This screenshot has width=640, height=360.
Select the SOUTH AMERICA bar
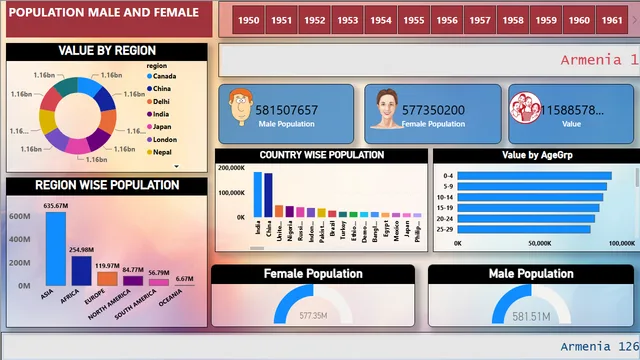159,282
